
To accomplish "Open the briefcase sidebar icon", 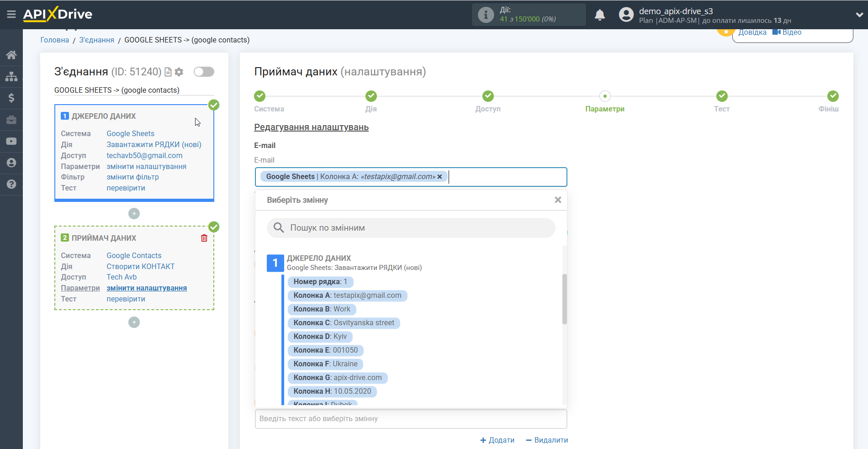I will pos(11,120).
